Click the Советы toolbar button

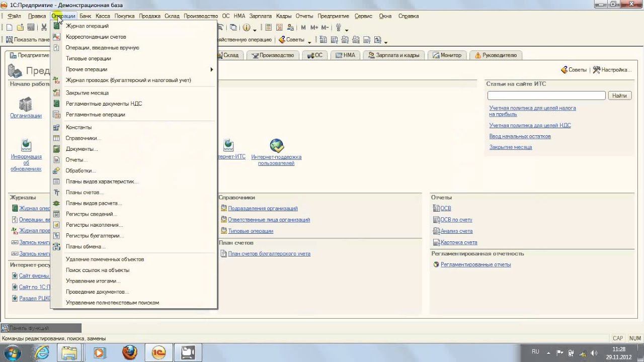[x=292, y=40]
